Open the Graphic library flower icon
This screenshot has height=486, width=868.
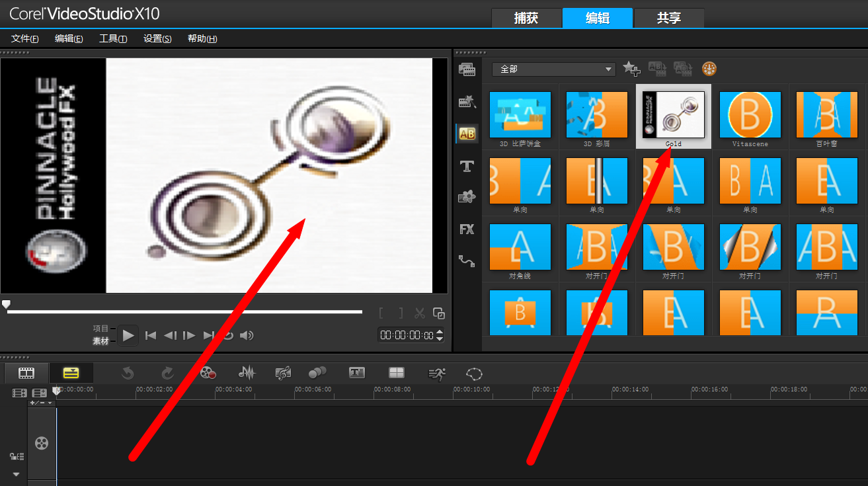pos(467,196)
